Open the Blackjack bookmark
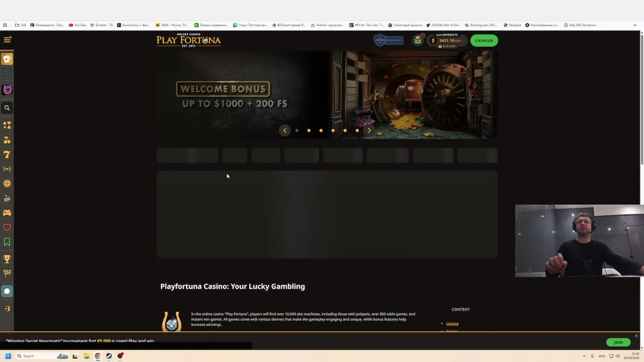 pyautogui.click(x=513, y=25)
